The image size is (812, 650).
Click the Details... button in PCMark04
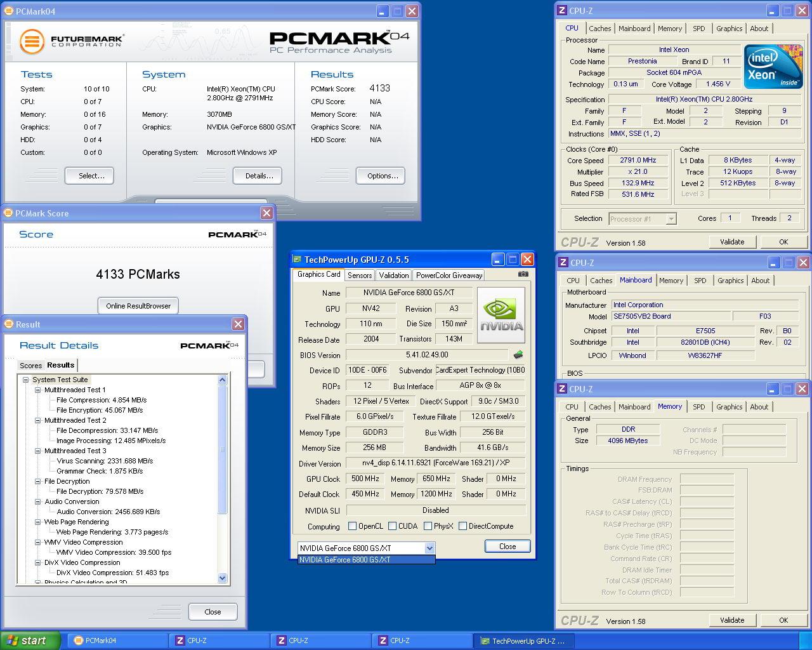point(258,176)
